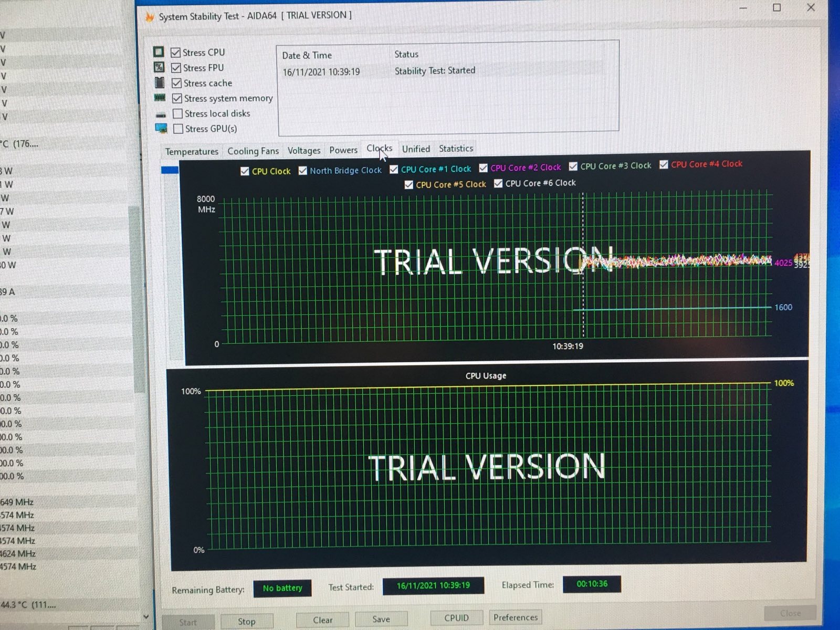Toggle the CPU Core #2 Clock checkbox
This screenshot has width=840, height=630.
(x=483, y=168)
